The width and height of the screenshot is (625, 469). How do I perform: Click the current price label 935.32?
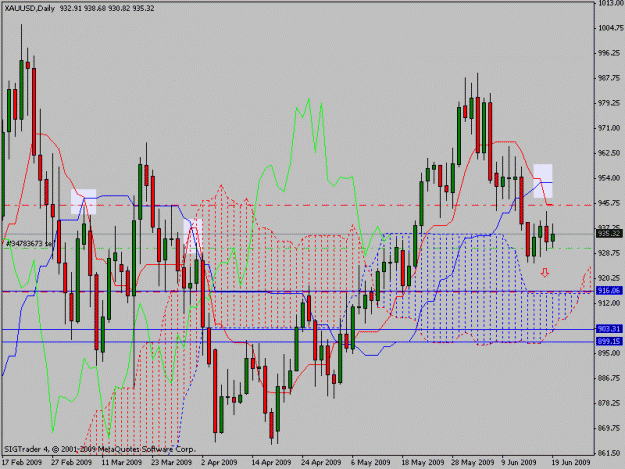(609, 234)
